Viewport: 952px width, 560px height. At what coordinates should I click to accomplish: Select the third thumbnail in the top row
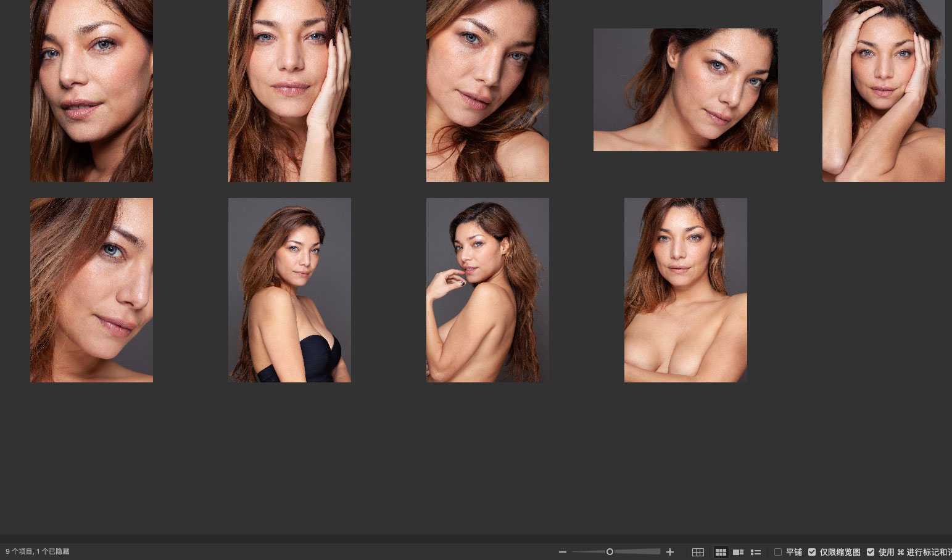point(487,91)
